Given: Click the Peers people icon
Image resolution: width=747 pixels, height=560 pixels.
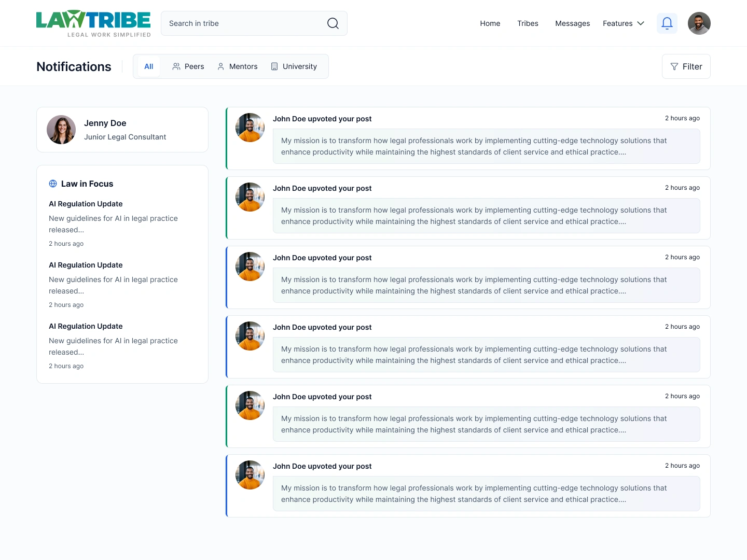Looking at the screenshot, I should point(176,66).
